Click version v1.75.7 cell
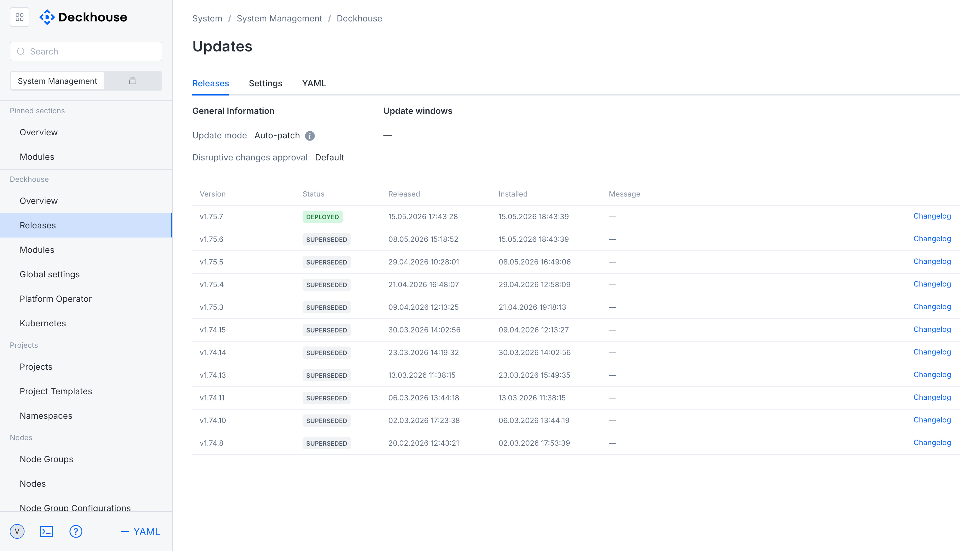Screen dimensions: 980x551 click(211, 216)
